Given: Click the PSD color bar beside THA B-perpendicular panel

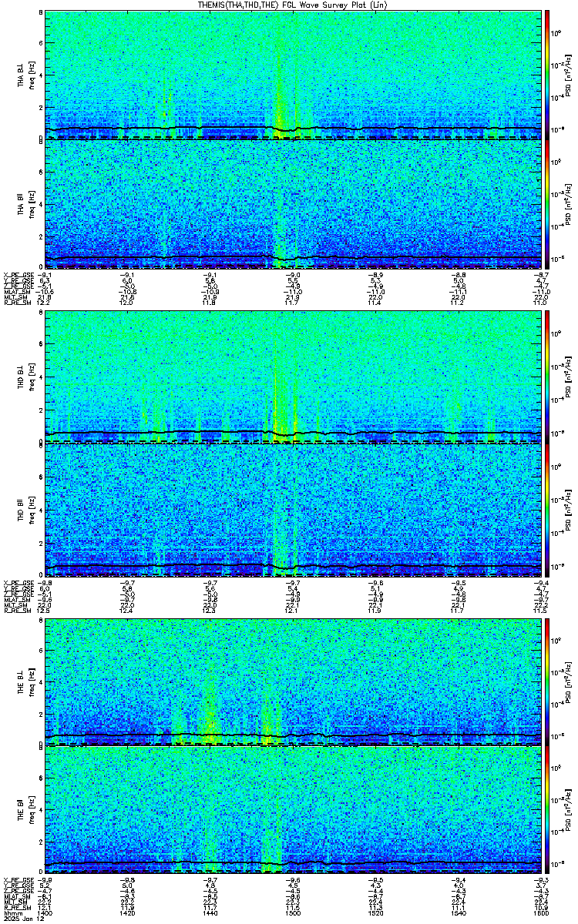Looking at the screenshot, I should (x=547, y=75).
